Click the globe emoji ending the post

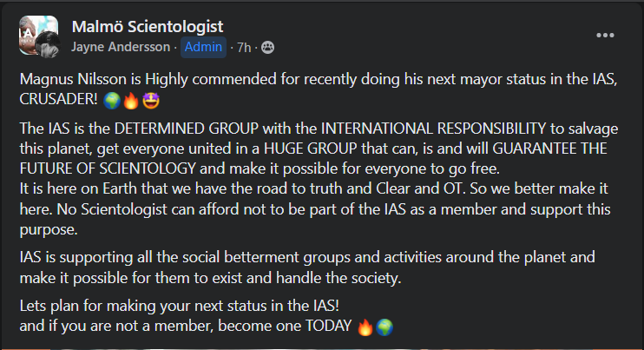384,327
